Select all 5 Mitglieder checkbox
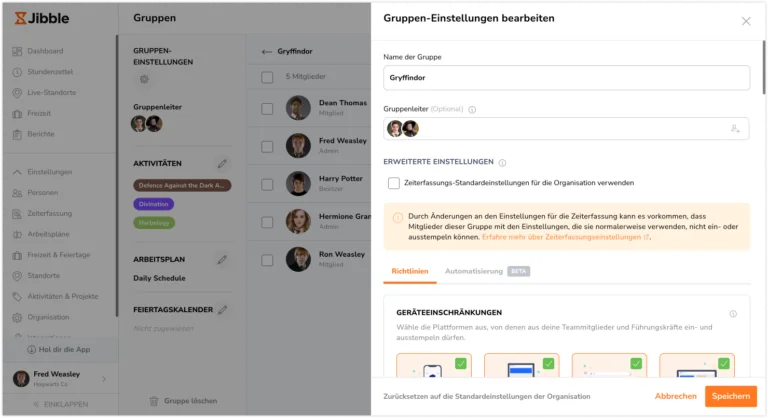Viewport: 768px width, 418px height. [x=267, y=77]
